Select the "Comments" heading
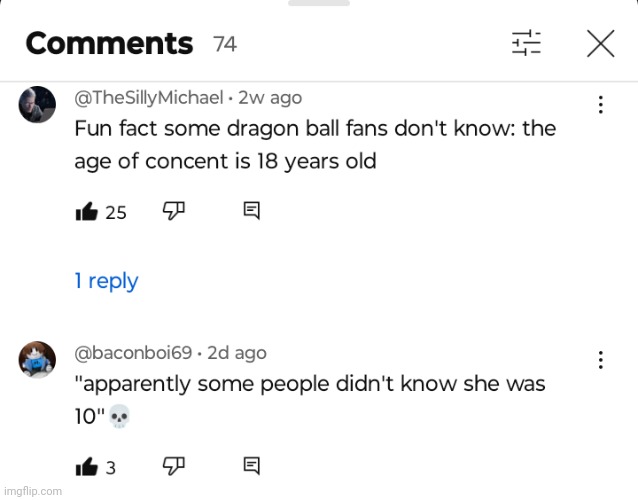 tap(109, 44)
